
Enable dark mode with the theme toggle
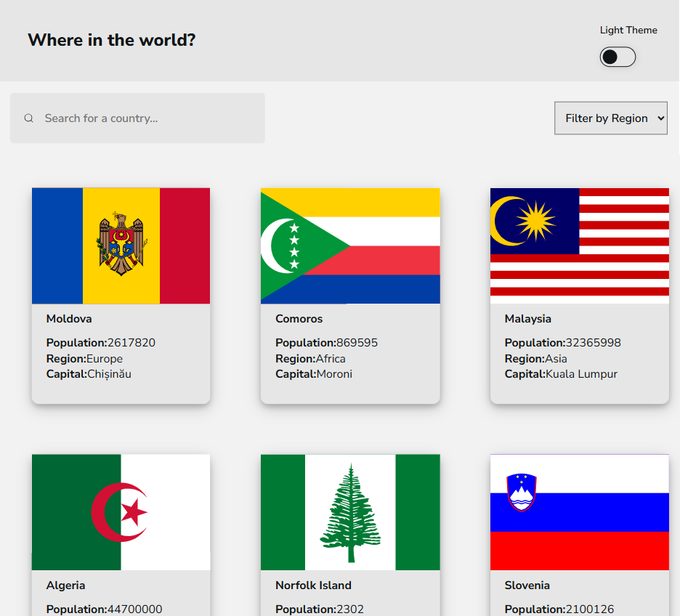pos(617,57)
